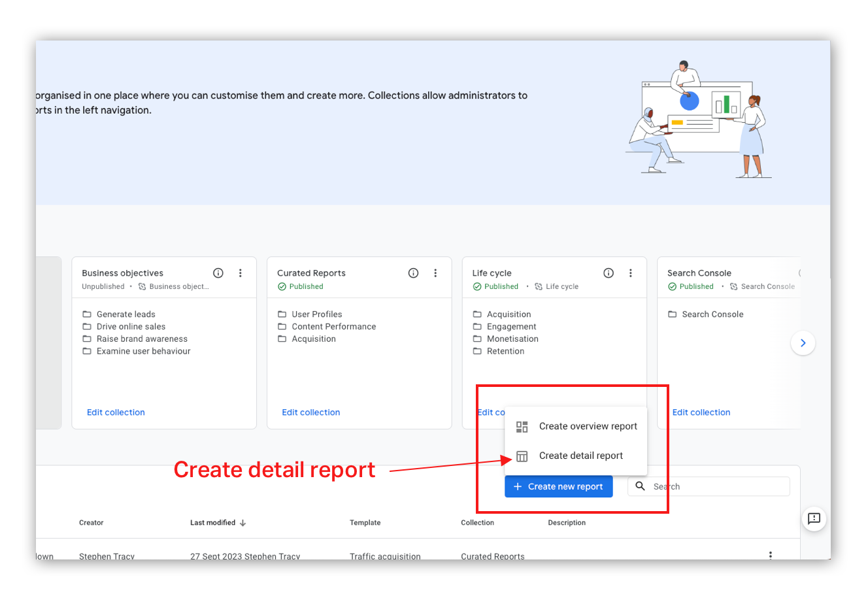
Task: Open Edit collection under Curated Reports
Action: [x=310, y=412]
